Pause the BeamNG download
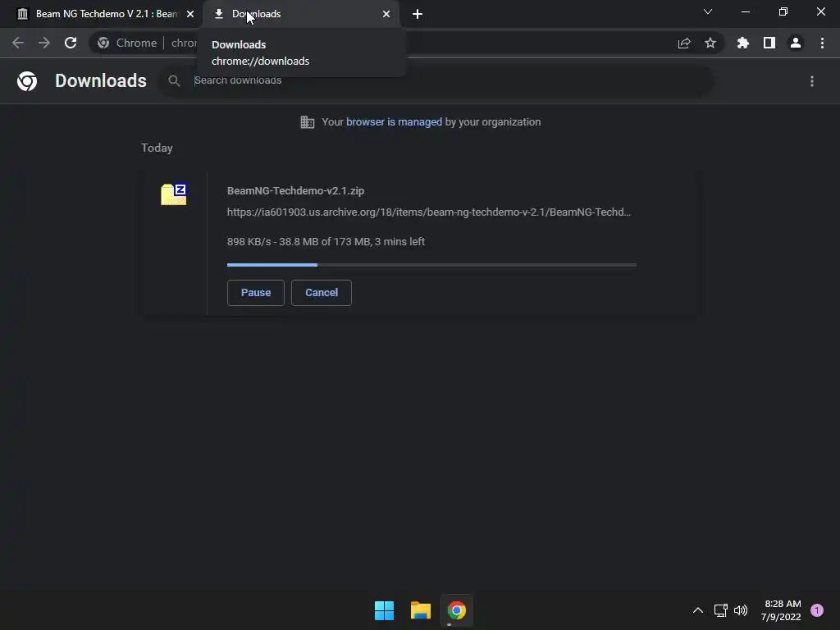This screenshot has height=630, width=840. click(256, 293)
